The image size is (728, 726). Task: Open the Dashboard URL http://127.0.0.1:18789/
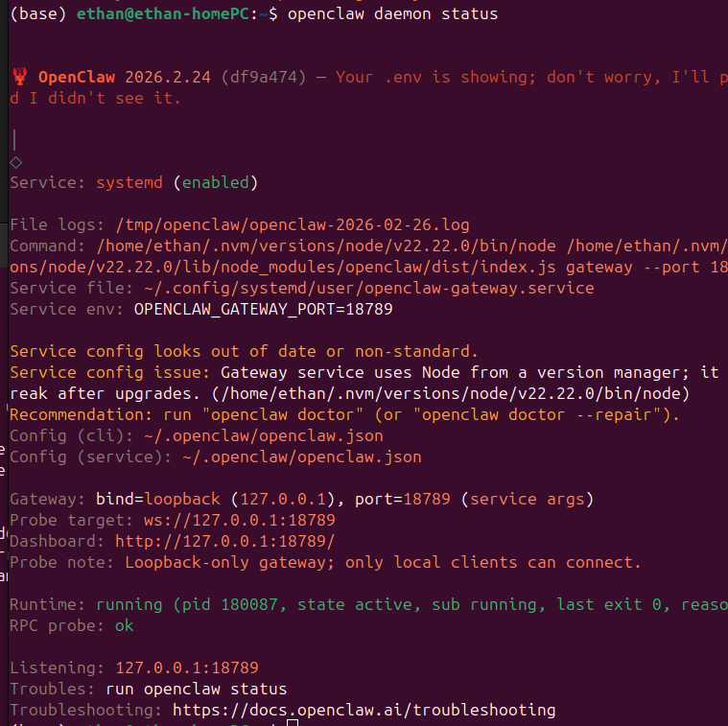(x=224, y=541)
